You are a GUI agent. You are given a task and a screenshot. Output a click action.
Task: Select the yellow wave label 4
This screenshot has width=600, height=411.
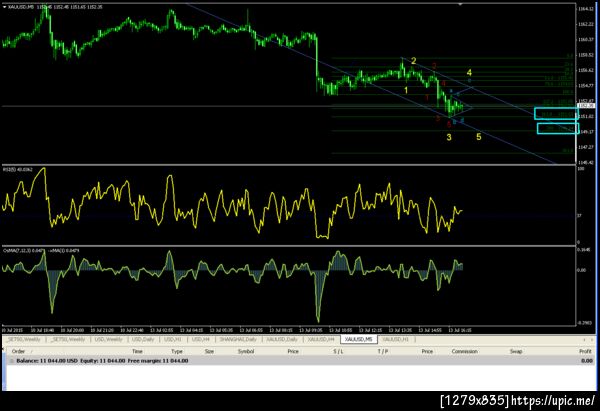(469, 73)
